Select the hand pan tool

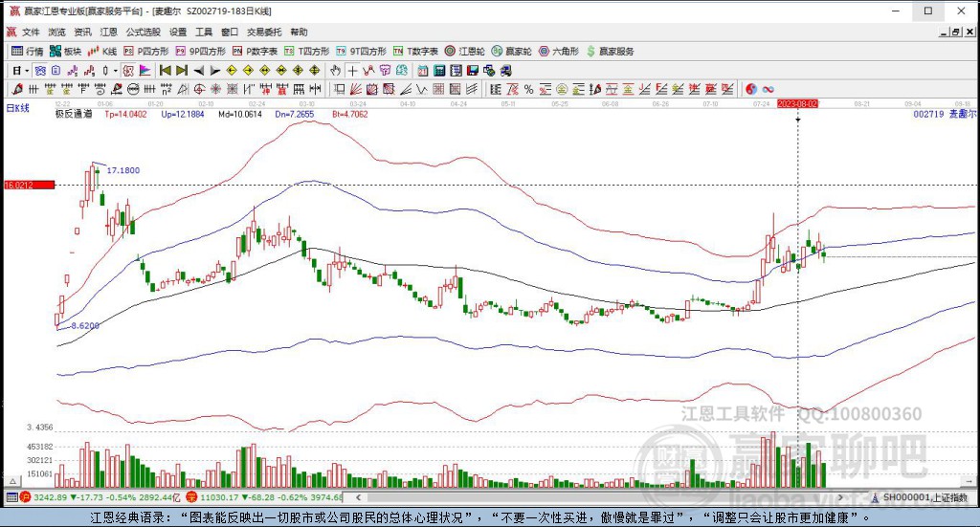coord(336,71)
